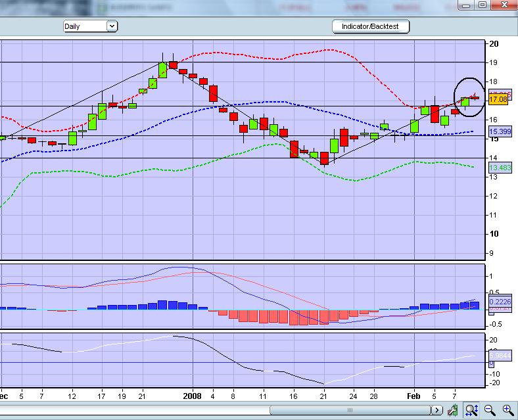
Task: Open the Daily timeframe dropdown
Action: 90,26
